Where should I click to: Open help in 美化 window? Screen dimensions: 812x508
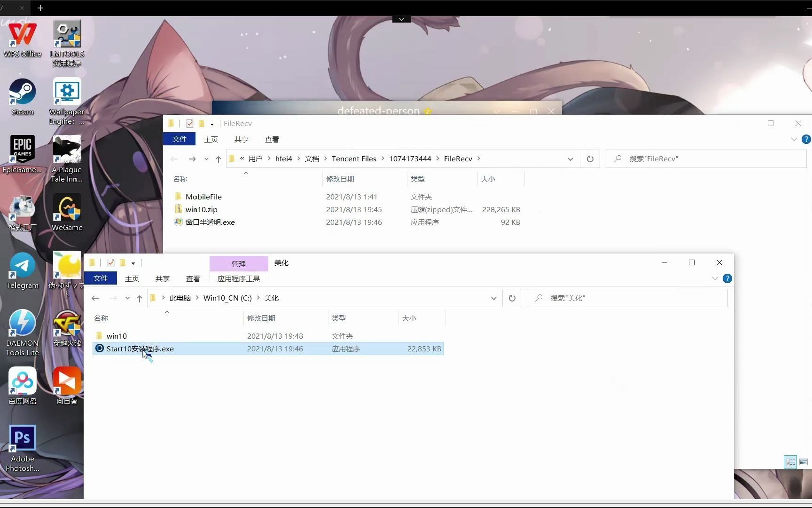click(x=727, y=278)
